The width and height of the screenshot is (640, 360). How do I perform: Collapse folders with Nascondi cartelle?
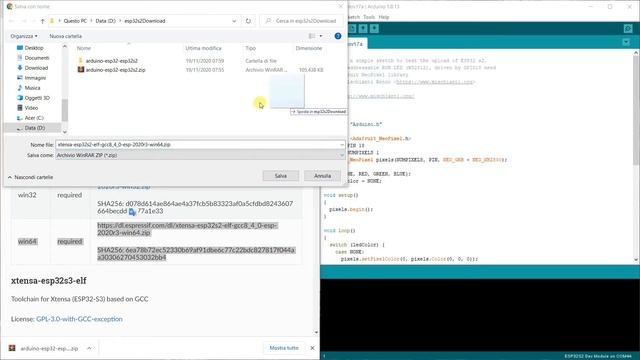pyautogui.click(x=31, y=177)
